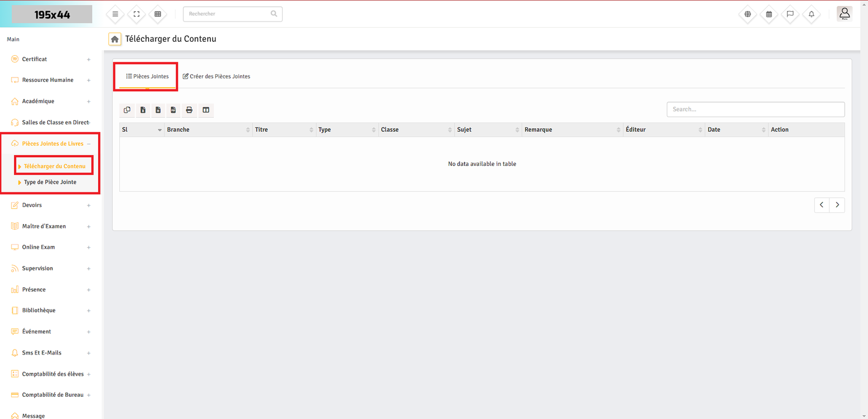Viewport: 868px width, 419px height.
Task: Toggle sidebar with hamburger menu icon
Action: tap(115, 14)
